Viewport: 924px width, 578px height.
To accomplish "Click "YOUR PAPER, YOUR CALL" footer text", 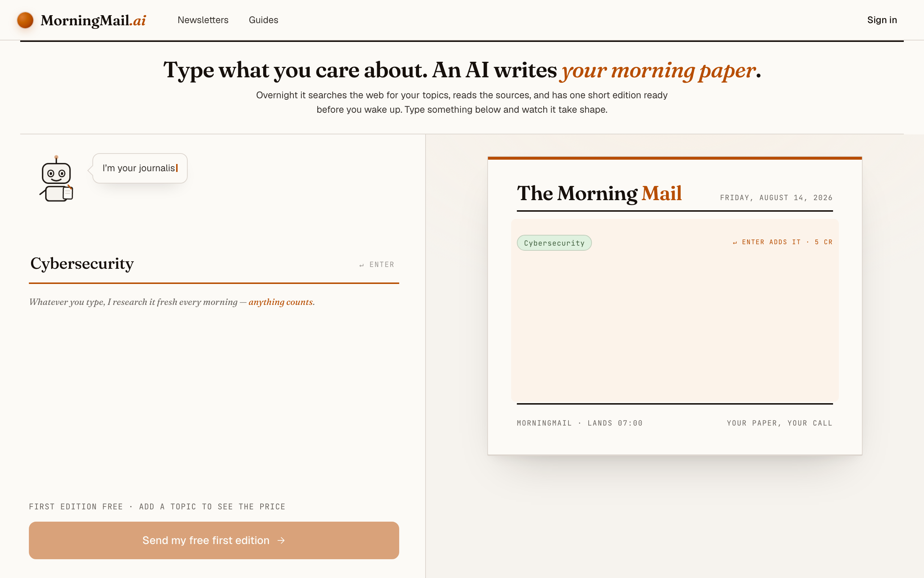I will pos(780,423).
